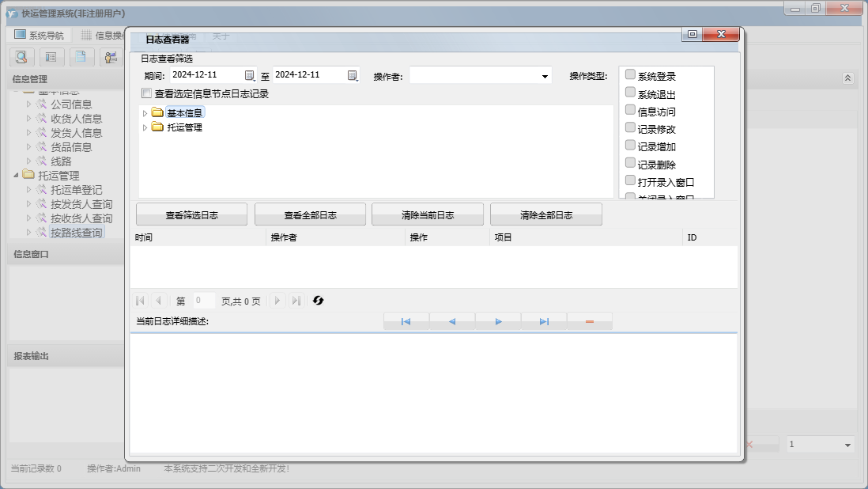Click 查看筛选日志 button
The width and height of the screenshot is (868, 489).
click(191, 215)
